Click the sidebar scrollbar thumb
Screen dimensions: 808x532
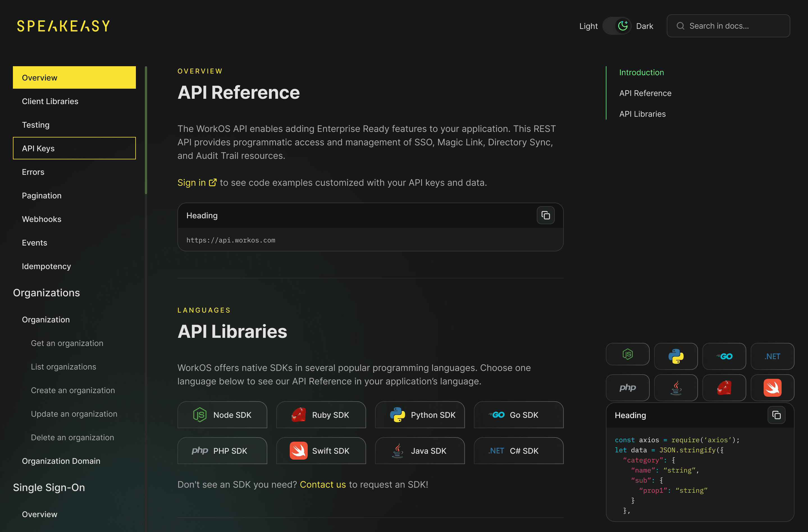point(146,130)
